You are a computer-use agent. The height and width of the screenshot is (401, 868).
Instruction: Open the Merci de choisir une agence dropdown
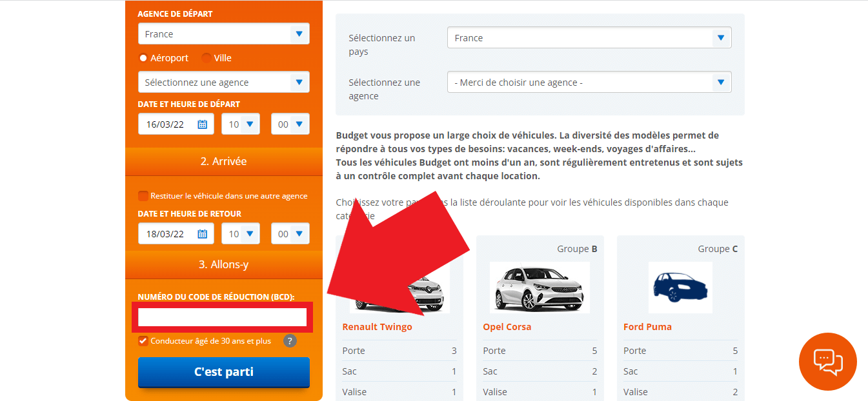[x=589, y=83]
